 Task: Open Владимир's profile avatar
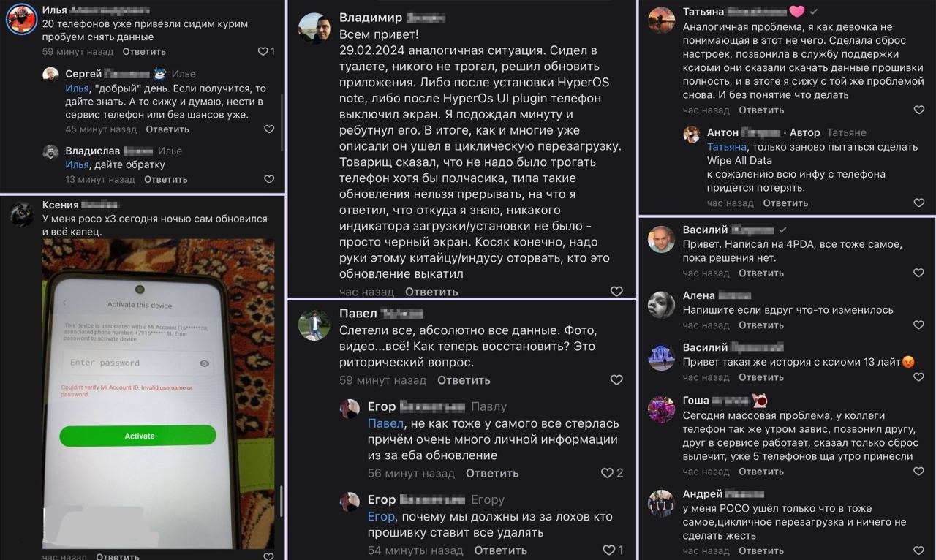click(x=314, y=28)
